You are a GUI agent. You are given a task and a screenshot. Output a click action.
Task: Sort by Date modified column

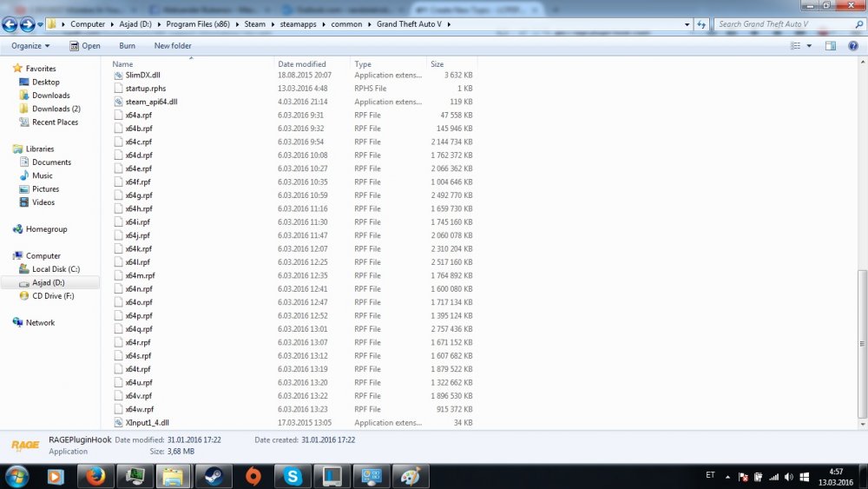tap(302, 64)
